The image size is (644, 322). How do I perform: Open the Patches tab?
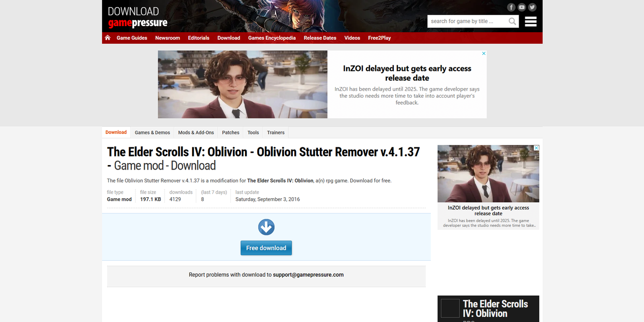coord(231,133)
